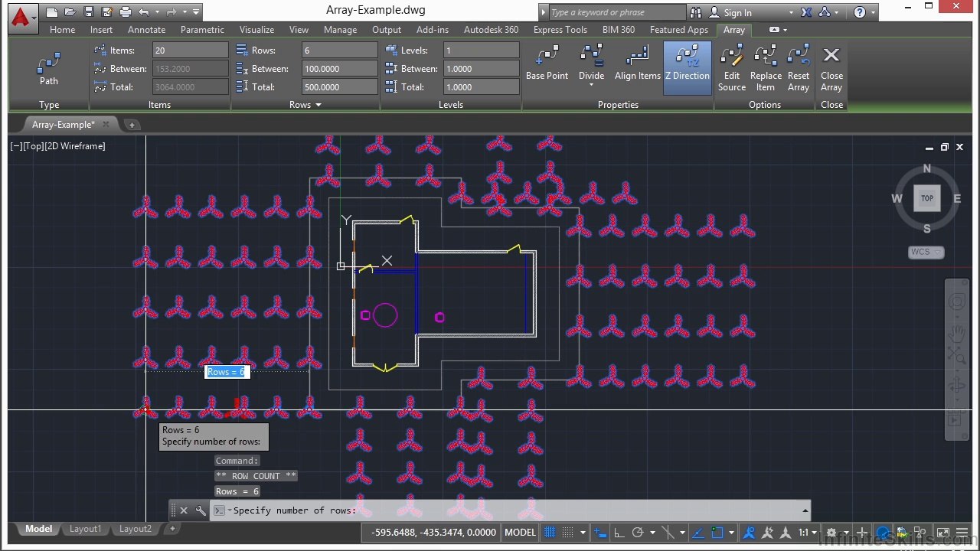Image resolution: width=980 pixels, height=551 pixels.
Task: Click the Save As icon
Action: click(106, 12)
